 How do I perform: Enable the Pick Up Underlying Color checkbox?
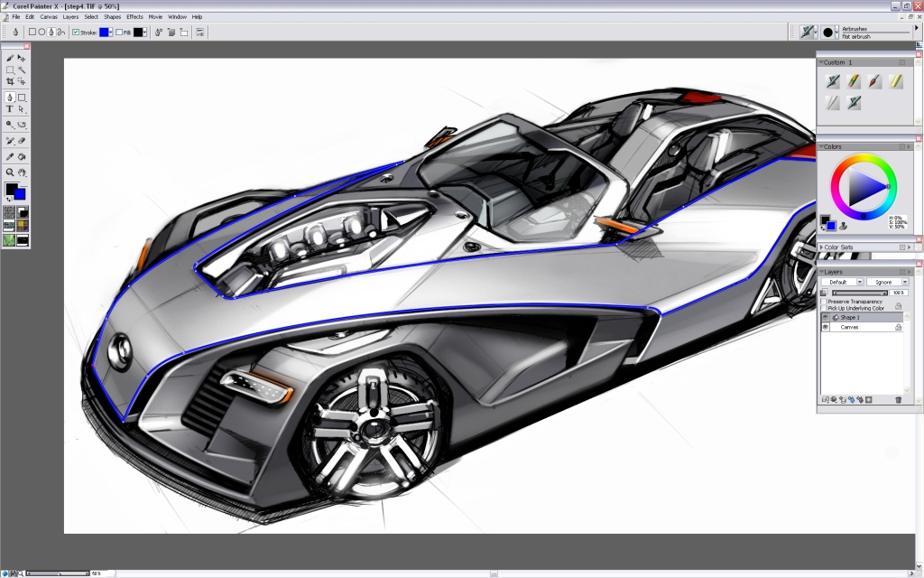(824, 308)
